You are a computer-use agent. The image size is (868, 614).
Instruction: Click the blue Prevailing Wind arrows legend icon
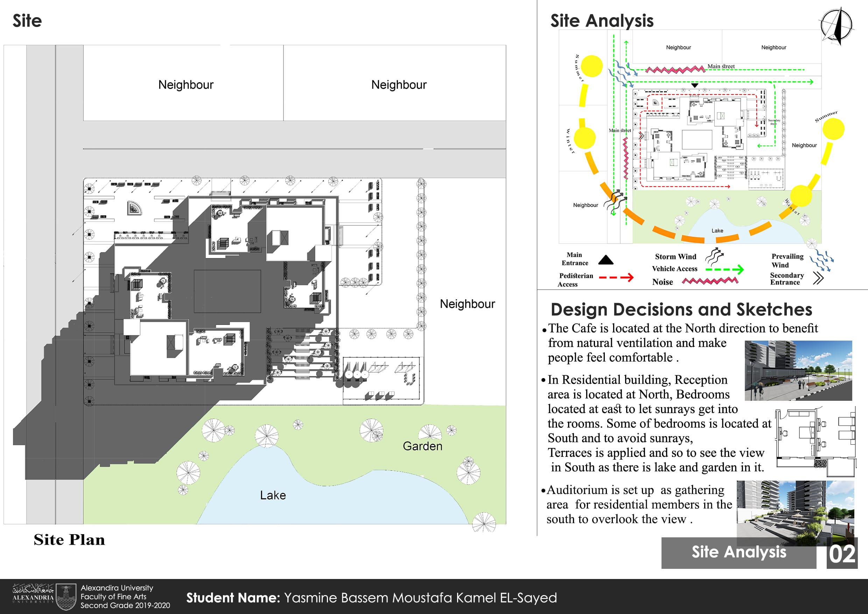821,260
